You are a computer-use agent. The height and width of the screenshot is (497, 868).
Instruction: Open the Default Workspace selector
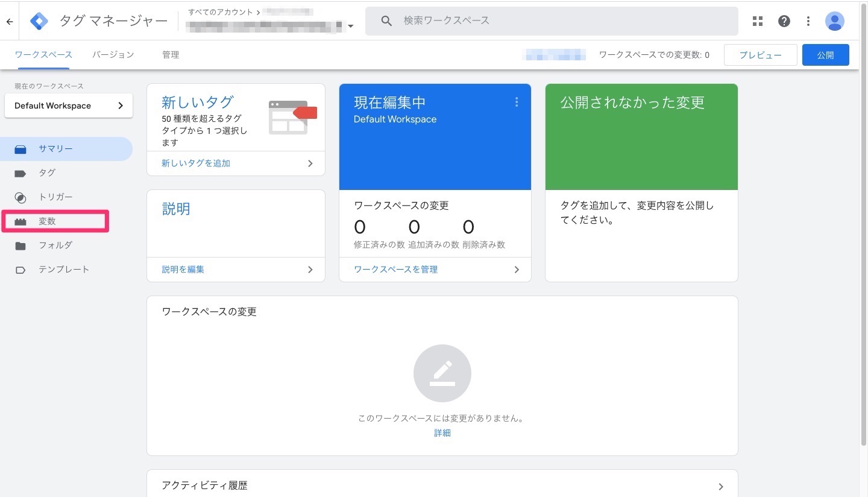tap(69, 106)
